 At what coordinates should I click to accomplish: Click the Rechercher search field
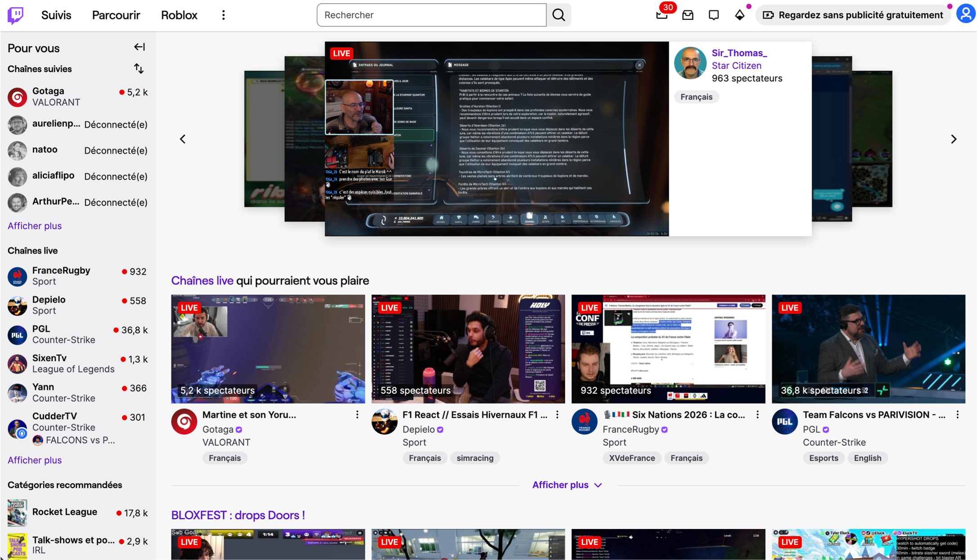[431, 15]
